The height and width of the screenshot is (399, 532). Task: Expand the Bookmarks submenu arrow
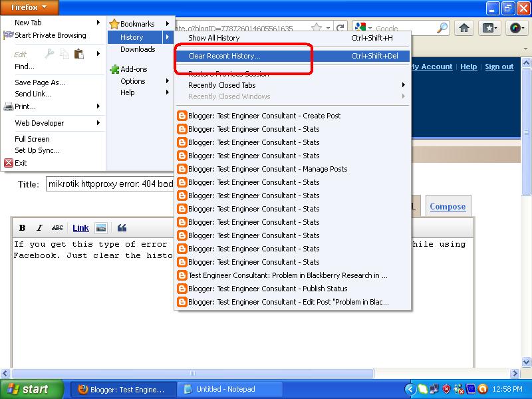pyautogui.click(x=168, y=24)
